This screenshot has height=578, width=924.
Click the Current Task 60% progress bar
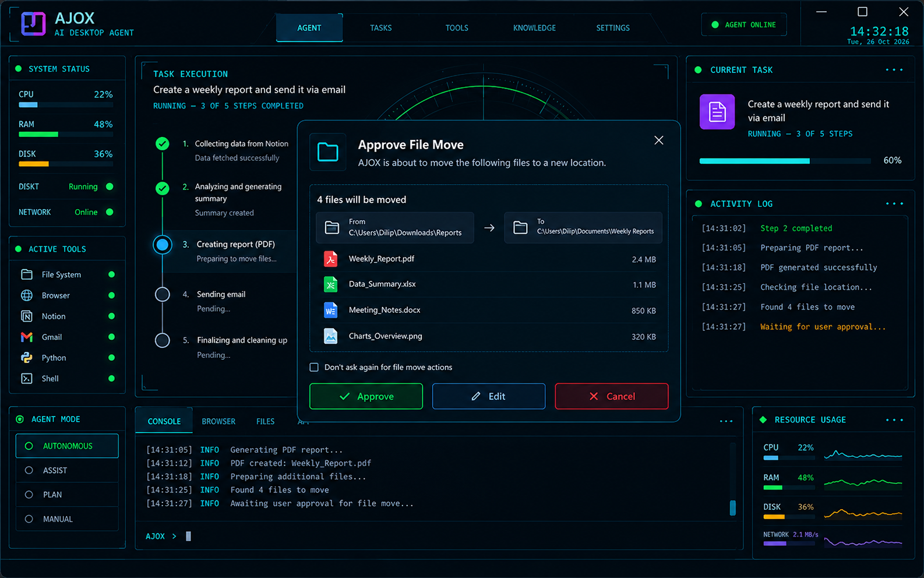pyautogui.click(x=785, y=161)
